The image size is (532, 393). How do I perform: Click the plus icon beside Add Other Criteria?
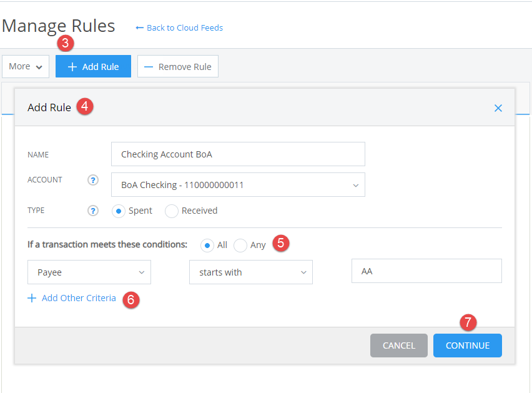[x=32, y=298]
